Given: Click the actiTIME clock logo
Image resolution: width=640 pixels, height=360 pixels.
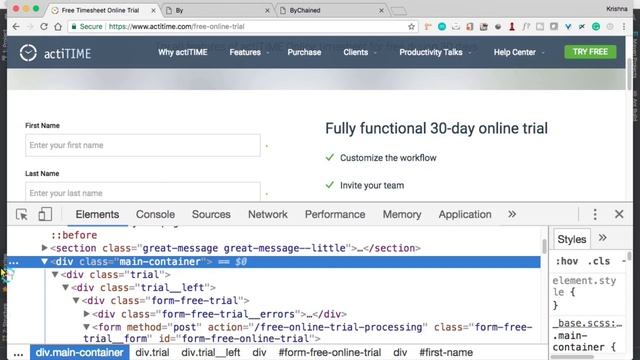Looking at the screenshot, I should pos(28,53).
